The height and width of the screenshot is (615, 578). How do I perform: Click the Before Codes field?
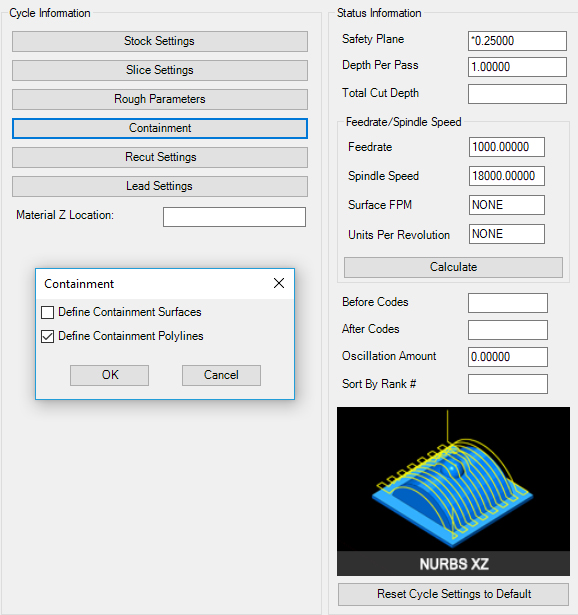508,303
